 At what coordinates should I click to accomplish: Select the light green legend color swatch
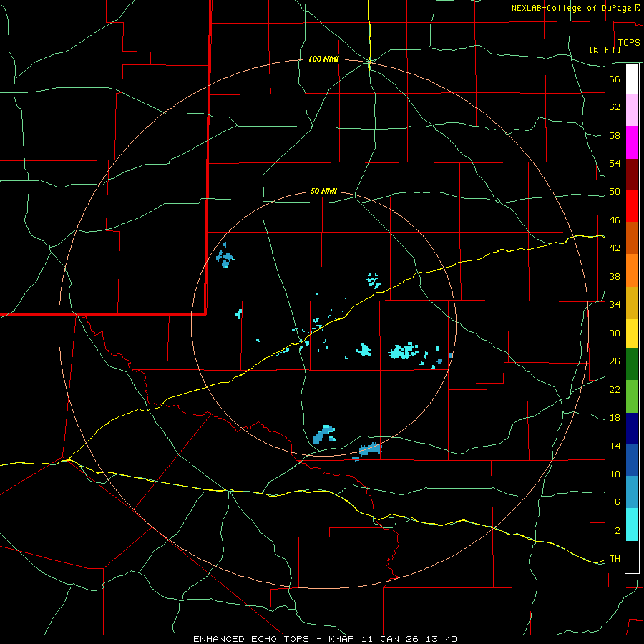(x=632, y=396)
